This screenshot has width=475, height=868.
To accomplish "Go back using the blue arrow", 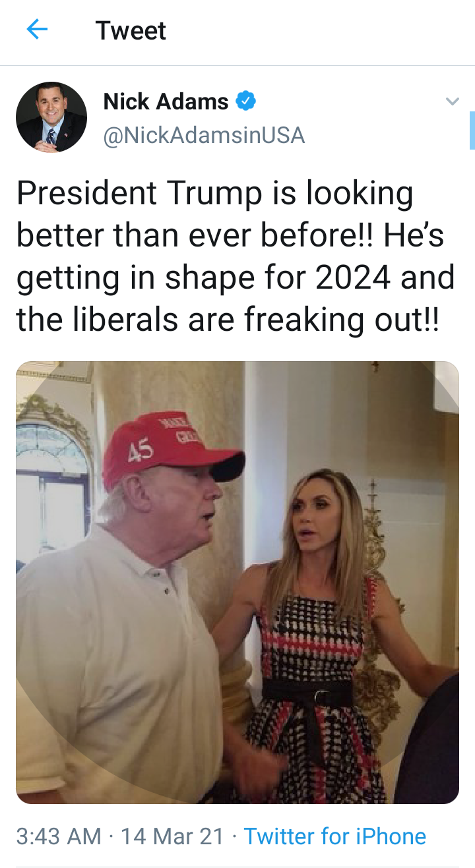I will [x=37, y=30].
